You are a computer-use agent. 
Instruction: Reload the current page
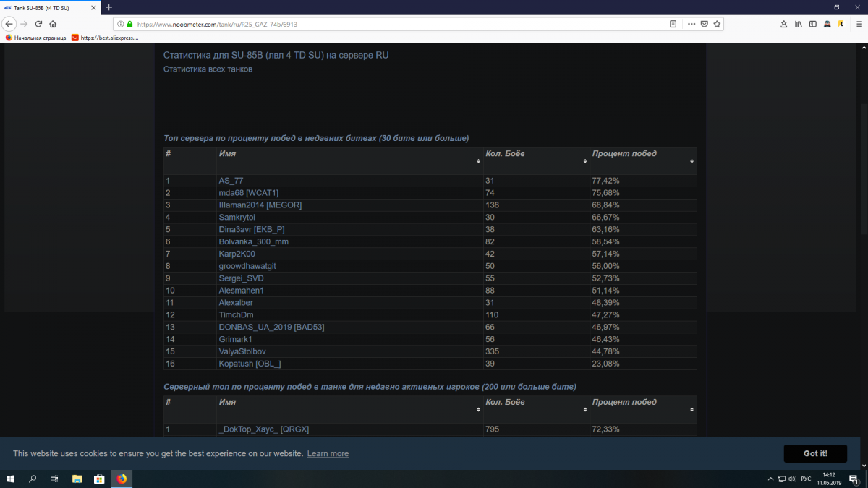(x=38, y=24)
